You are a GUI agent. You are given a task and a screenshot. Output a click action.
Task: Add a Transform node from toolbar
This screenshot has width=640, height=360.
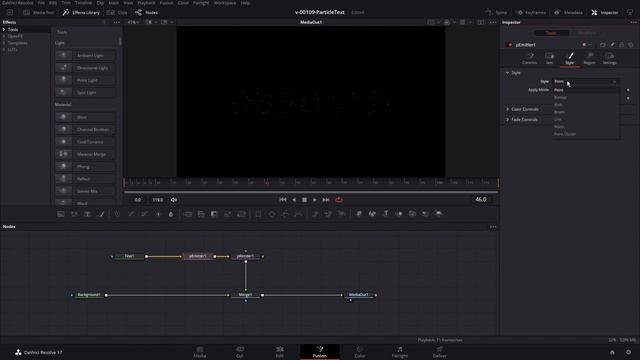(242, 214)
